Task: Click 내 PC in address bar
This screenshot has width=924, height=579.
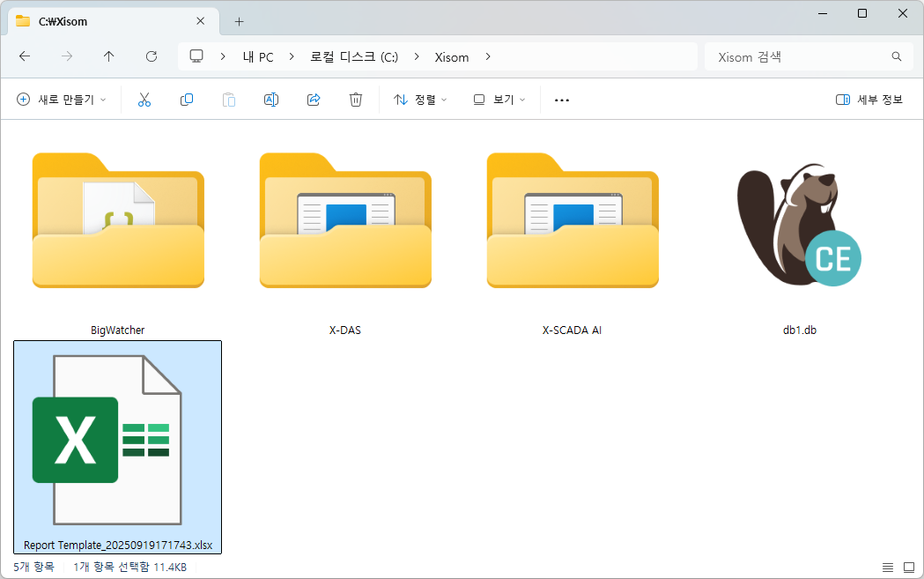Action: pyautogui.click(x=258, y=56)
